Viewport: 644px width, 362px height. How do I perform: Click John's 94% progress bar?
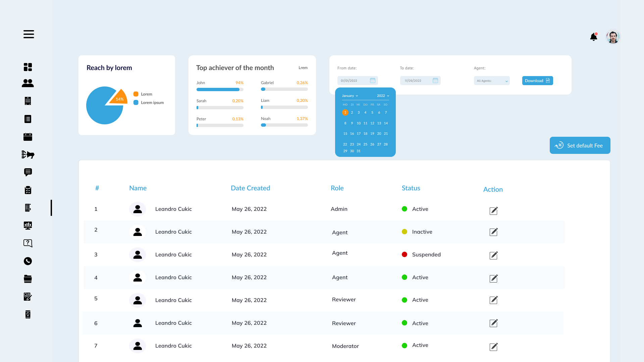[x=220, y=89]
